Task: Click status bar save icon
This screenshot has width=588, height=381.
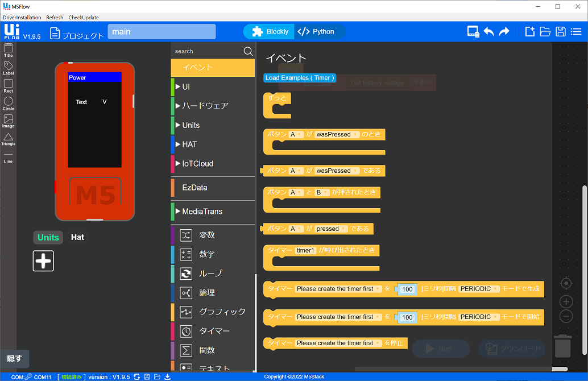Action: point(147,377)
